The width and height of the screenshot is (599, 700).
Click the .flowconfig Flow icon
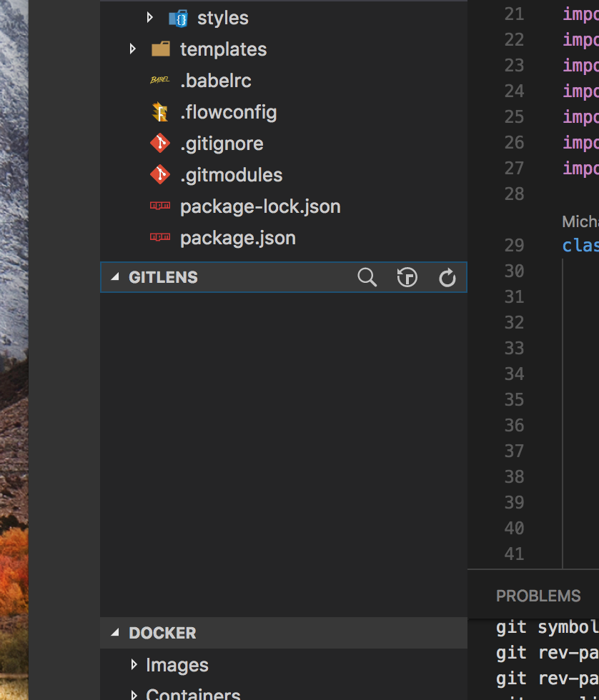[x=160, y=111]
